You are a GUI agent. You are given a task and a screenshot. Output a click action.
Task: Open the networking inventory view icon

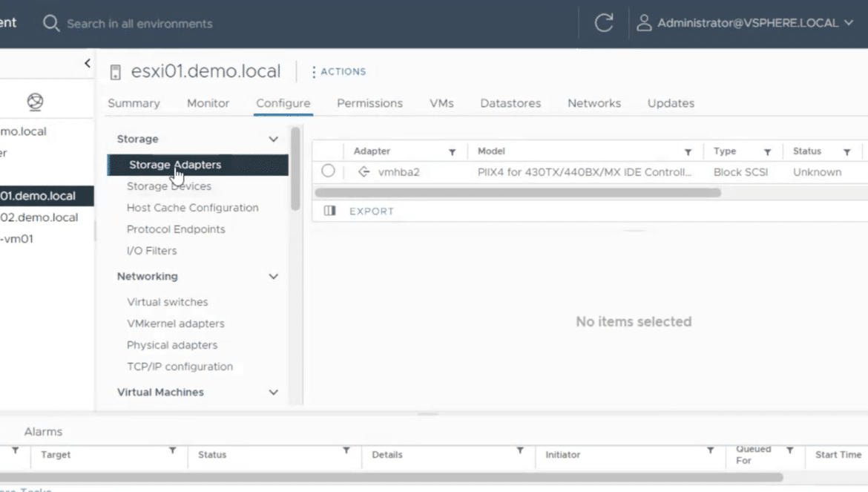pyautogui.click(x=35, y=102)
